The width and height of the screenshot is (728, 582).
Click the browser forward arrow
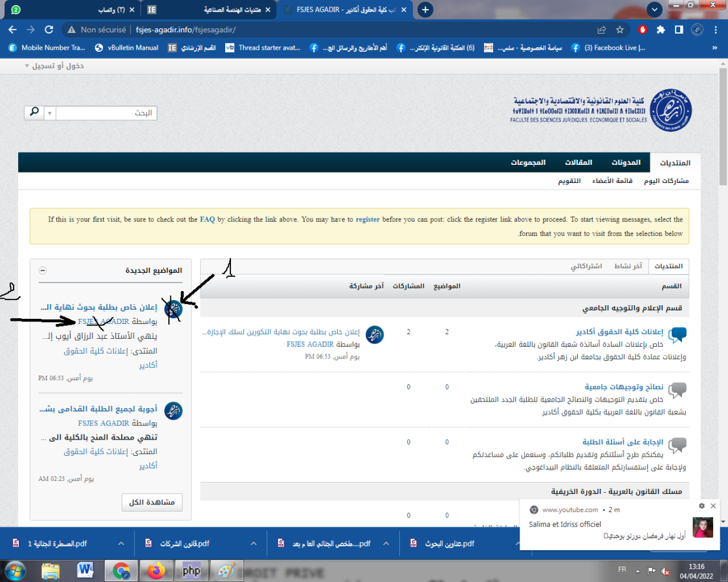[x=30, y=30]
